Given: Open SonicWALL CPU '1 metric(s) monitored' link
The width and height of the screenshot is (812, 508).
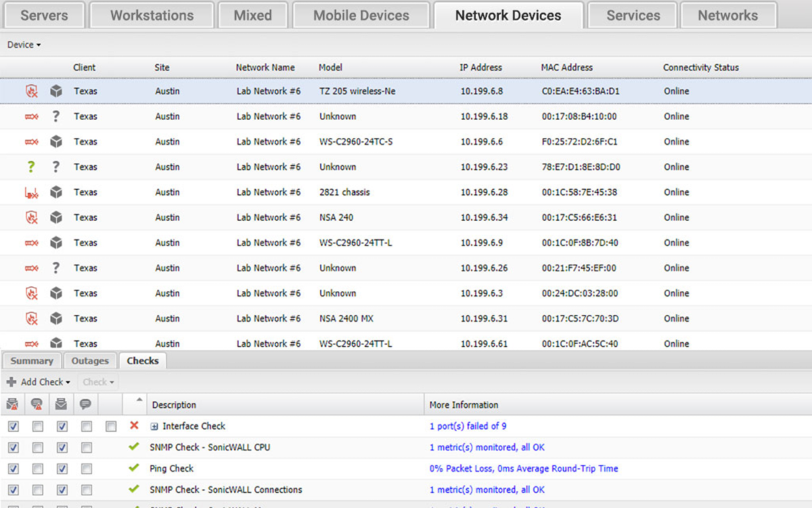Looking at the screenshot, I should coord(487,447).
